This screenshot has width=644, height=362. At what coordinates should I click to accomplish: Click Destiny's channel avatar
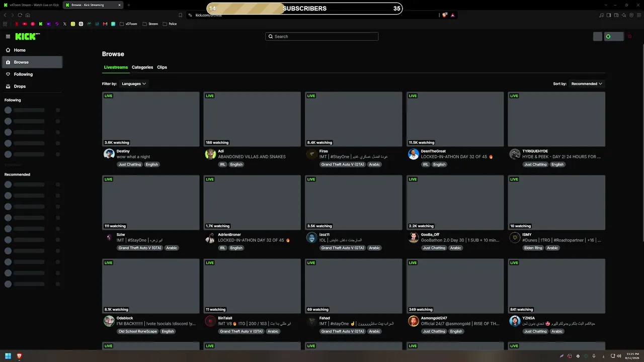109,154
